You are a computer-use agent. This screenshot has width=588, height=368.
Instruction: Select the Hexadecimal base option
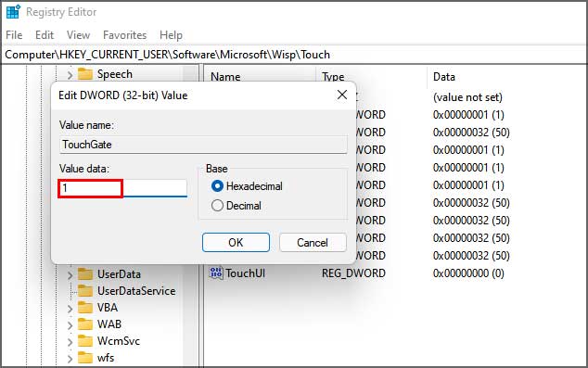click(x=247, y=186)
